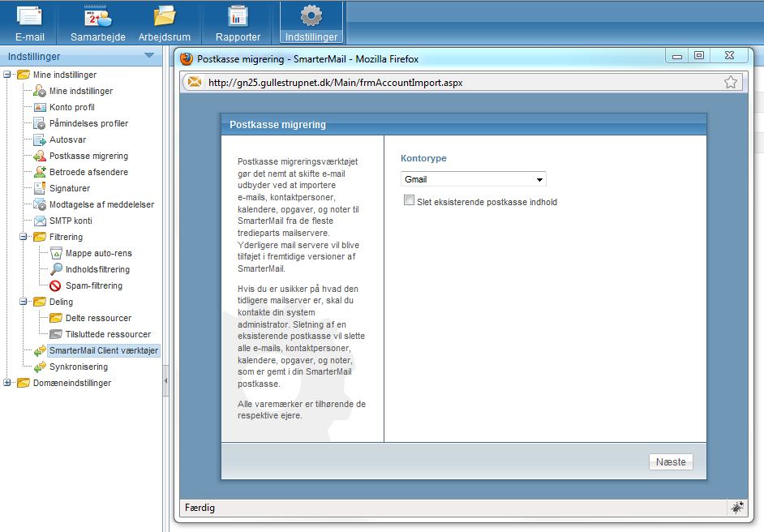
Task: Click the Synkronisering arrows icon
Action: (x=40, y=367)
